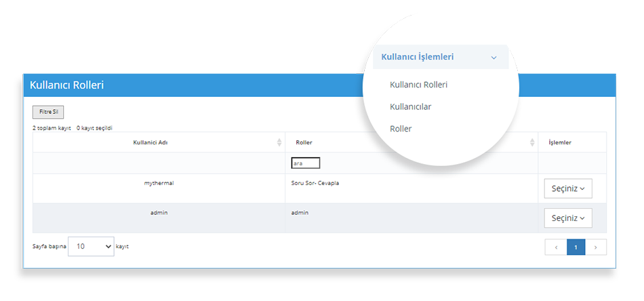
Task: Select the Soru Sor- Cevapla role cell
Action: coord(315,183)
